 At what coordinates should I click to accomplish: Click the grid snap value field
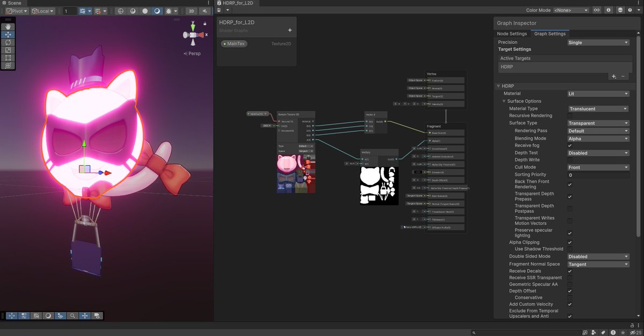point(69,11)
